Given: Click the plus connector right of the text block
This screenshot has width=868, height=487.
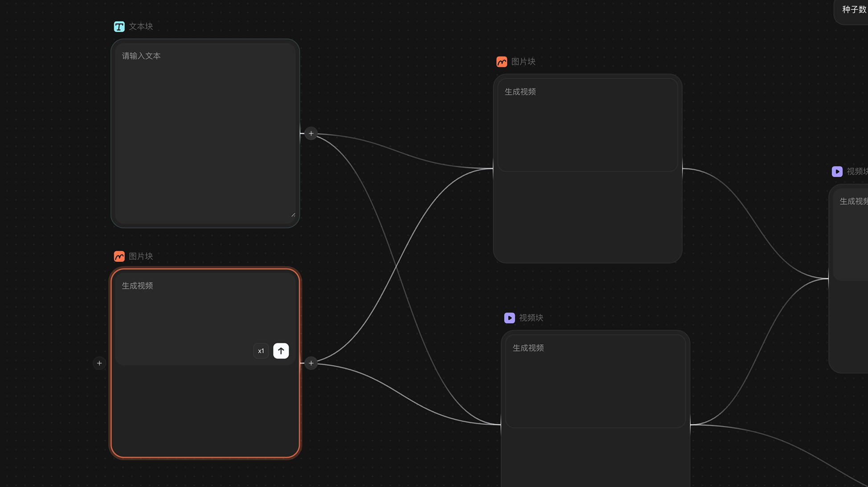Looking at the screenshot, I should point(311,133).
